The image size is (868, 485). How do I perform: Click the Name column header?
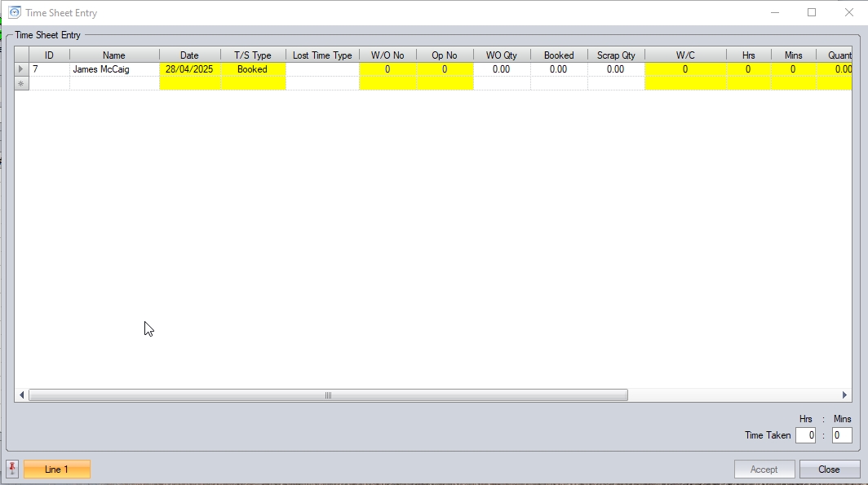[x=114, y=55]
